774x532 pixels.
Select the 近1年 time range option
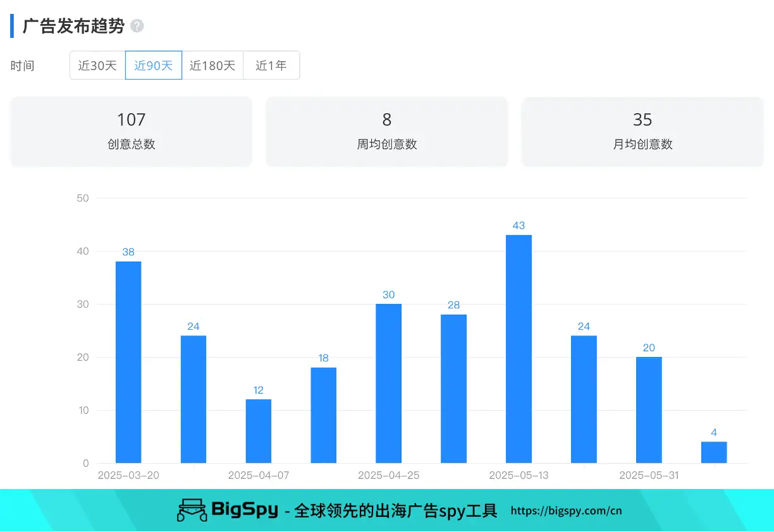(x=271, y=65)
